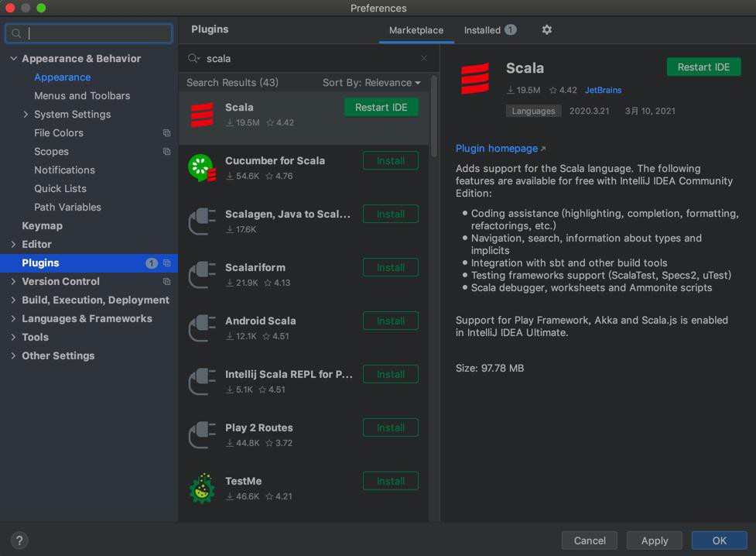Image resolution: width=756 pixels, height=556 pixels.
Task: Expand the Version Control section
Action: point(13,281)
